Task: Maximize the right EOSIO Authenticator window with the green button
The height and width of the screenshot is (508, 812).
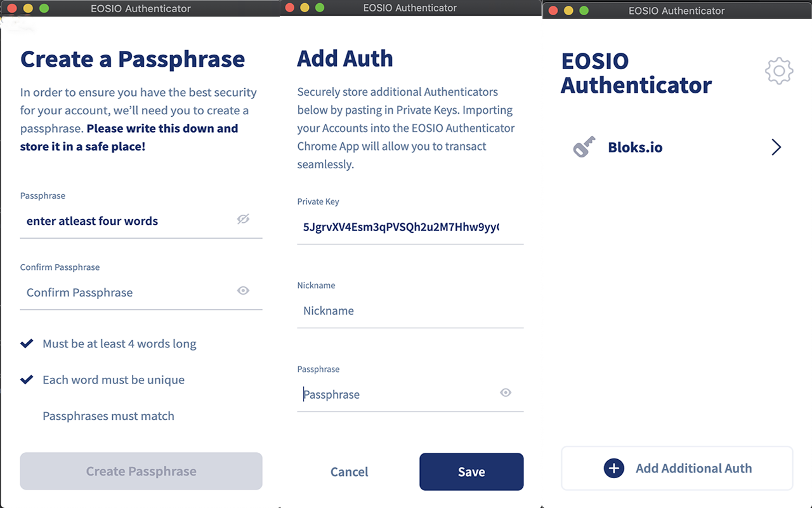Action: click(584, 10)
